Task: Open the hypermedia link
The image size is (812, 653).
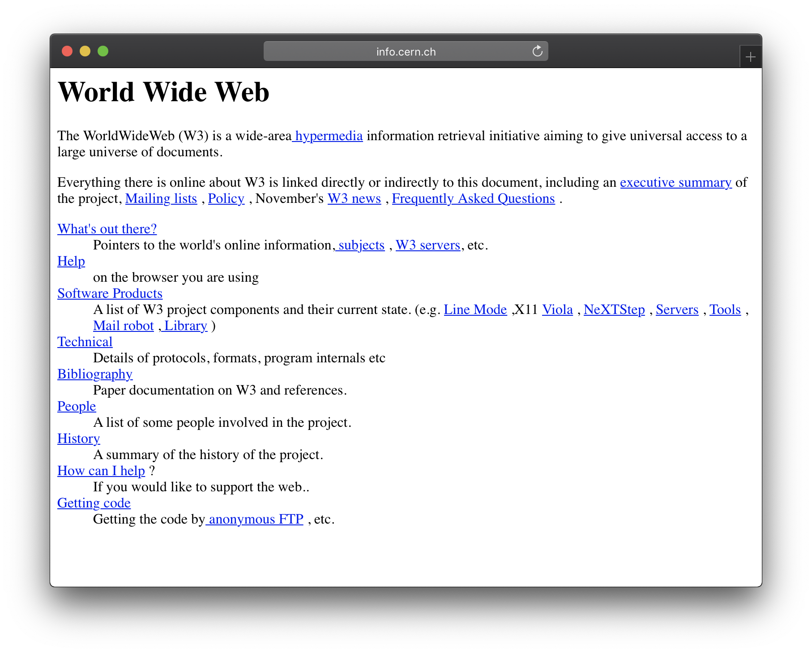Action: (328, 136)
